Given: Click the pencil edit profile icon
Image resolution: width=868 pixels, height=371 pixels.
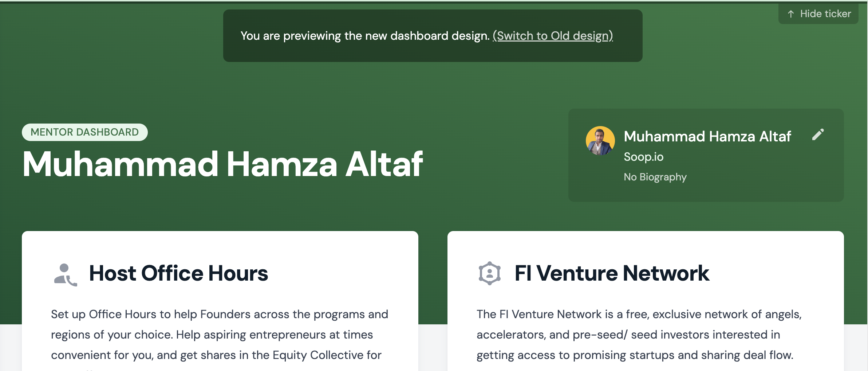Looking at the screenshot, I should [818, 134].
